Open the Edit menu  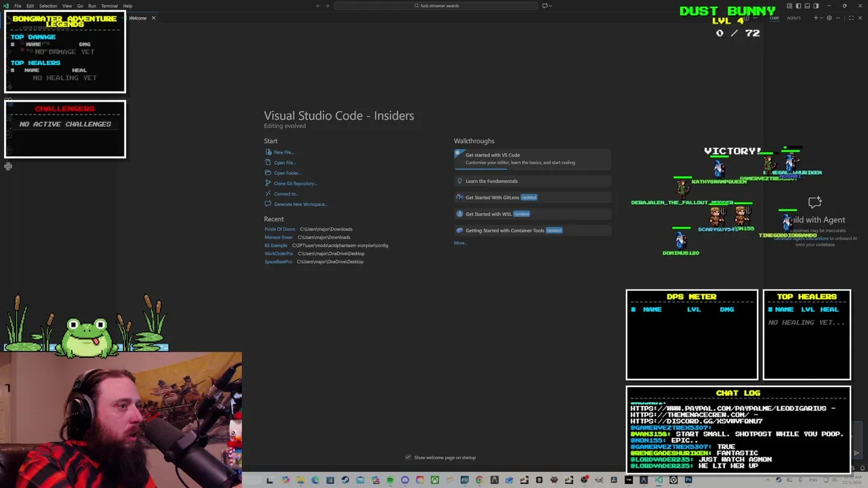(x=30, y=5)
